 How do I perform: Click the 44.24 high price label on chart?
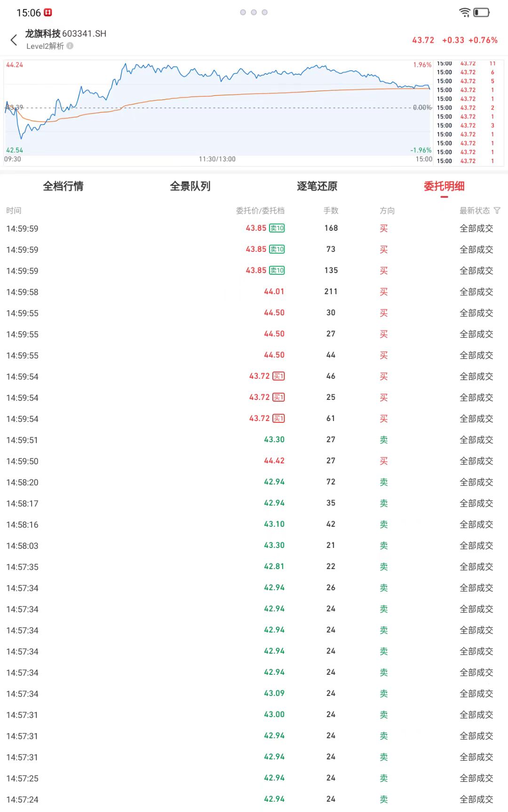pyautogui.click(x=15, y=65)
